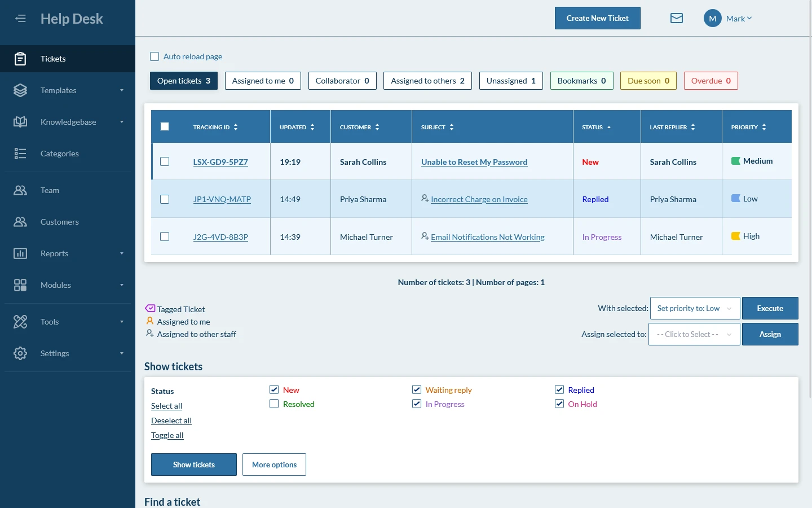Viewport: 812px width, 508px height.
Task: Check the Resolved status filter
Action: pyautogui.click(x=274, y=404)
